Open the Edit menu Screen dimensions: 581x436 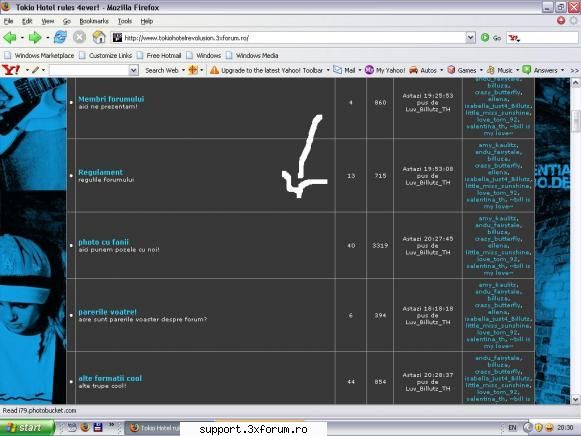pyautogui.click(x=27, y=21)
